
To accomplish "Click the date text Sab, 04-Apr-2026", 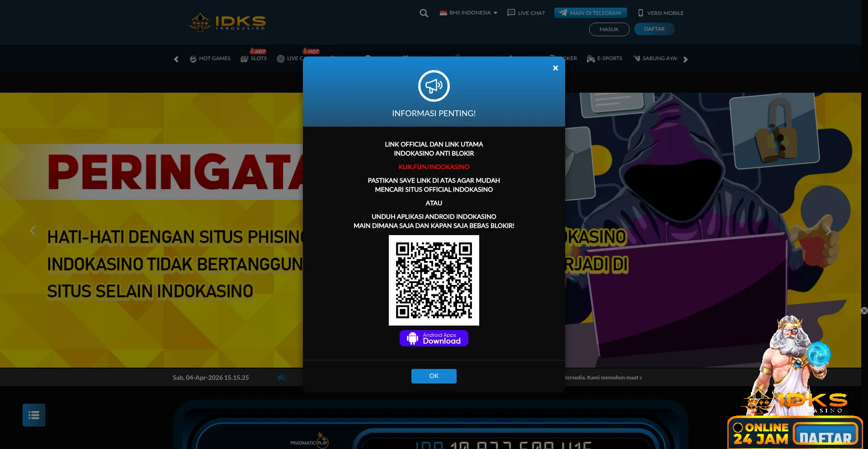I will coord(211,377).
